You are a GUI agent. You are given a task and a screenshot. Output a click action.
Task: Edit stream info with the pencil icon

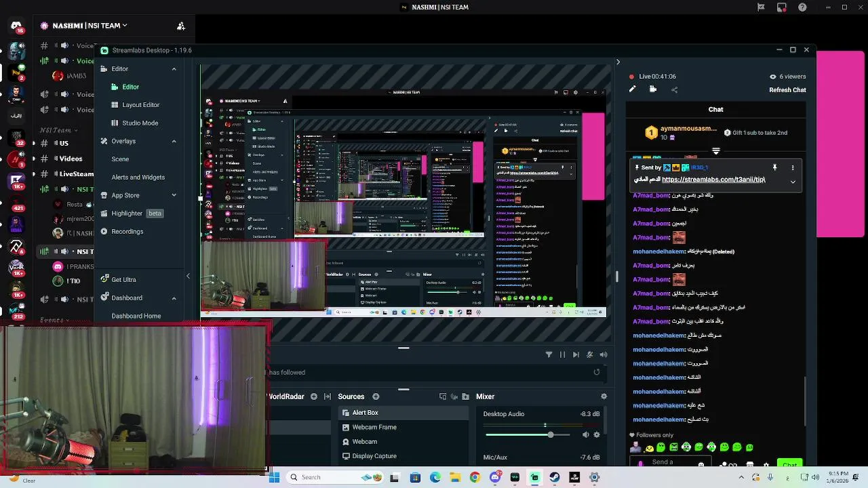633,89
